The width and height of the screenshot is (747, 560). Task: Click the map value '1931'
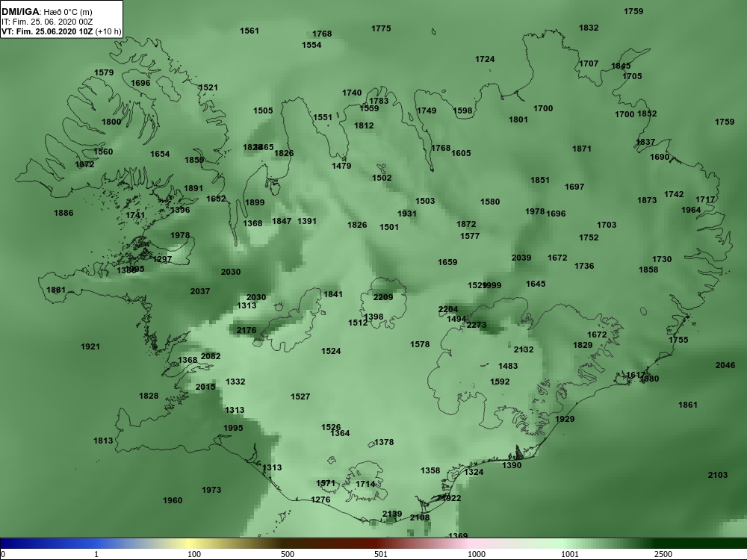click(x=407, y=214)
